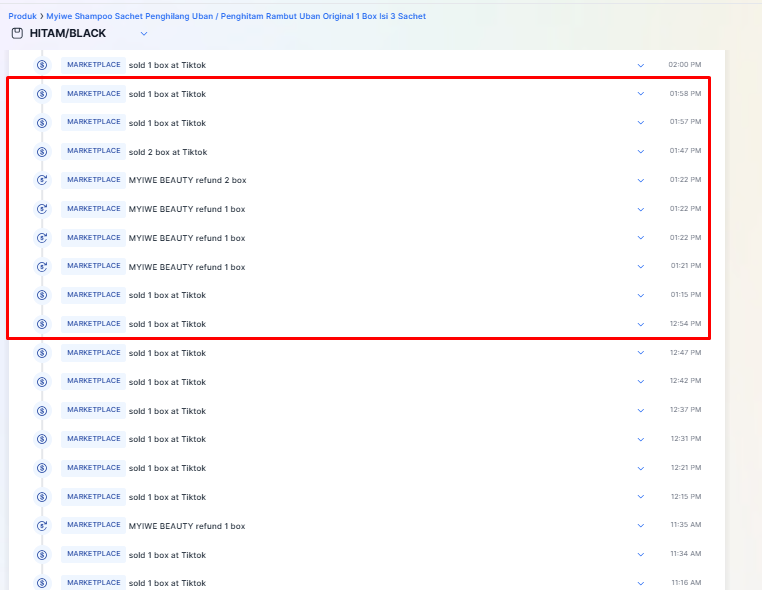762x590 pixels.
Task: Expand the 12:42 PM sale entry chevron
Action: click(x=641, y=382)
